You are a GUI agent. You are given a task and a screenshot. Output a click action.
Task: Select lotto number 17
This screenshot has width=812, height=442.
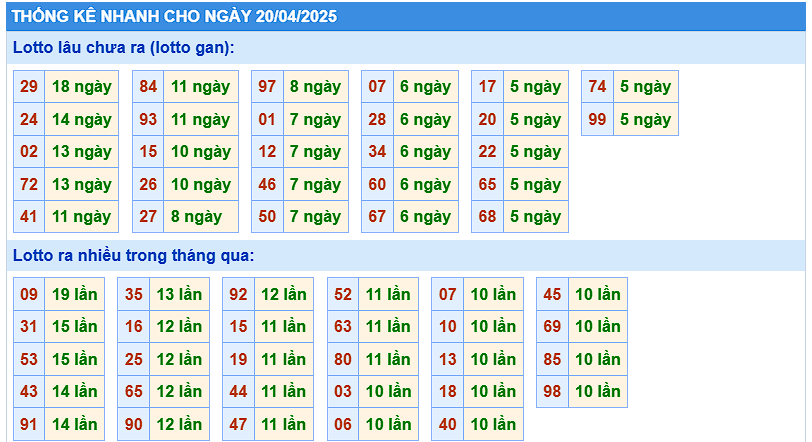click(x=487, y=86)
